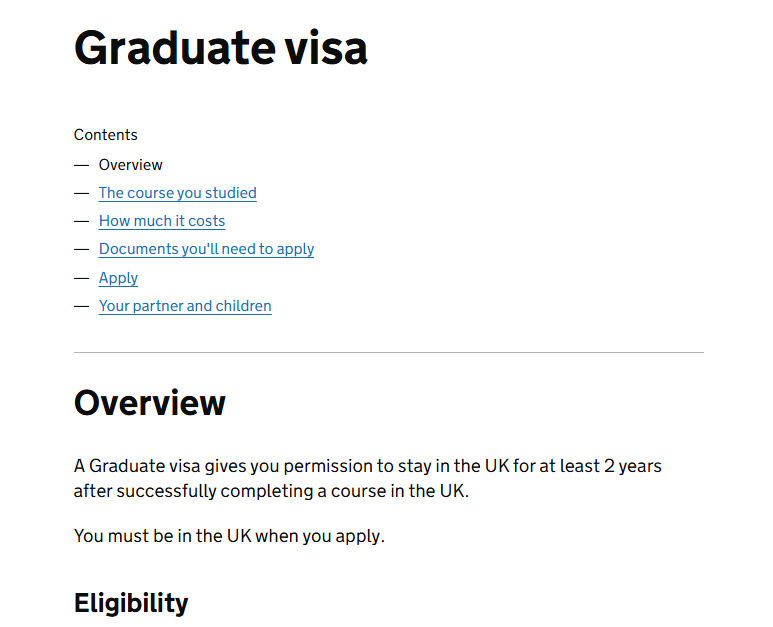Screen dimensions: 773x627
Task: Click the horizontal divider above the Overview heading
Action: [388, 353]
